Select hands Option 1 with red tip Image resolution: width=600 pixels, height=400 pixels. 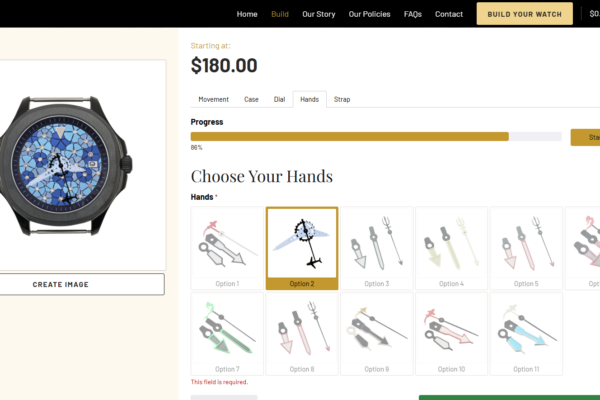coord(227,248)
